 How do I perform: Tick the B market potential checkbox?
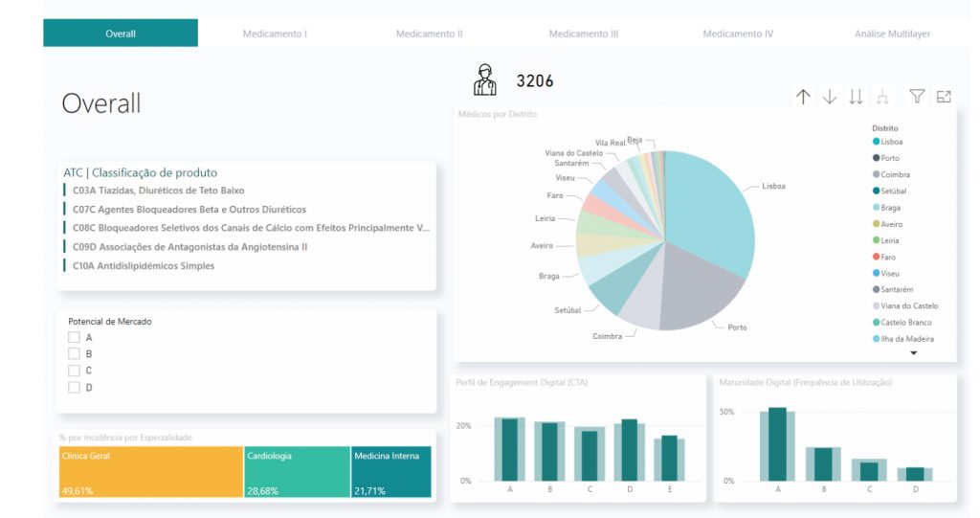pyautogui.click(x=74, y=354)
